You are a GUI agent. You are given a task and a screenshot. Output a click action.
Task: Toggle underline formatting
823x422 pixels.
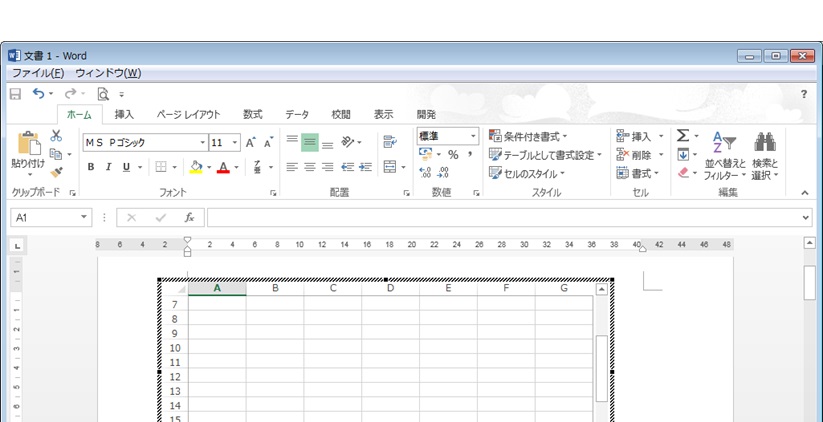coord(126,167)
